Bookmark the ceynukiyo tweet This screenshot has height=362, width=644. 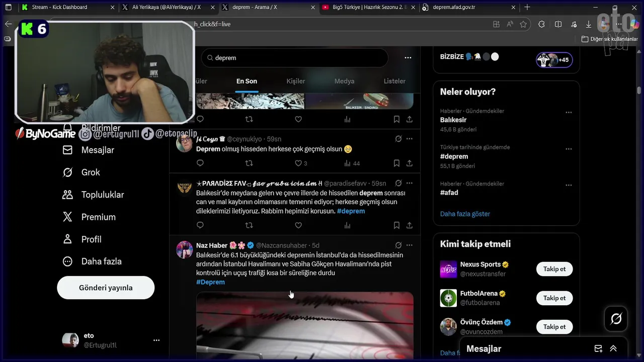coord(396,163)
